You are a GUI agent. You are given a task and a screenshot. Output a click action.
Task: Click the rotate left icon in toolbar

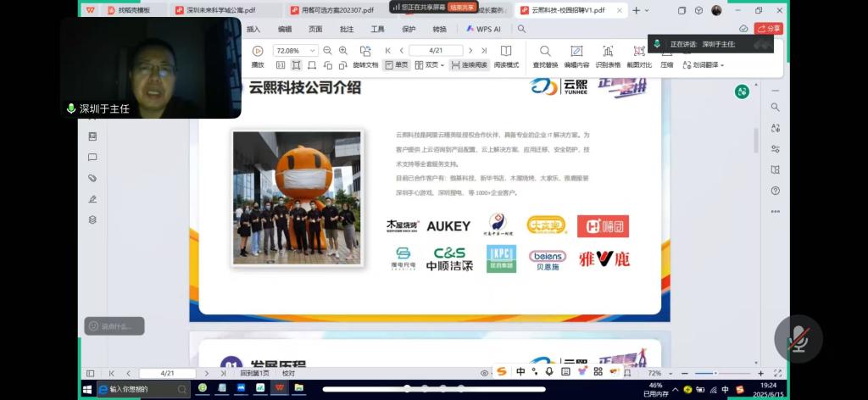pos(328,64)
